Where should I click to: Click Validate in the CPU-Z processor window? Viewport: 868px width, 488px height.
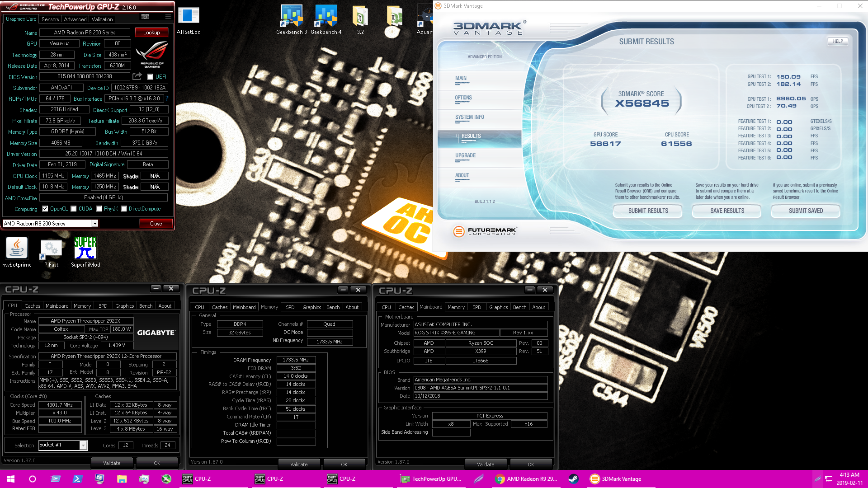[112, 463]
